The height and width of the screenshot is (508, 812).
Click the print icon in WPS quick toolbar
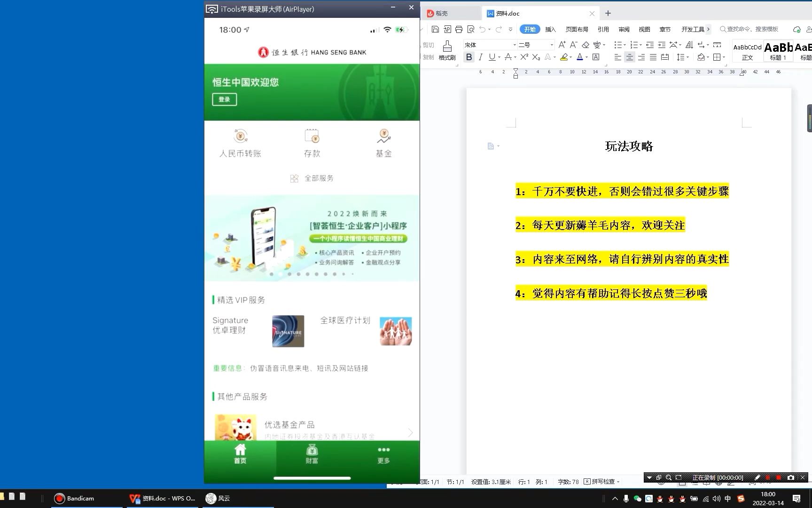click(459, 29)
